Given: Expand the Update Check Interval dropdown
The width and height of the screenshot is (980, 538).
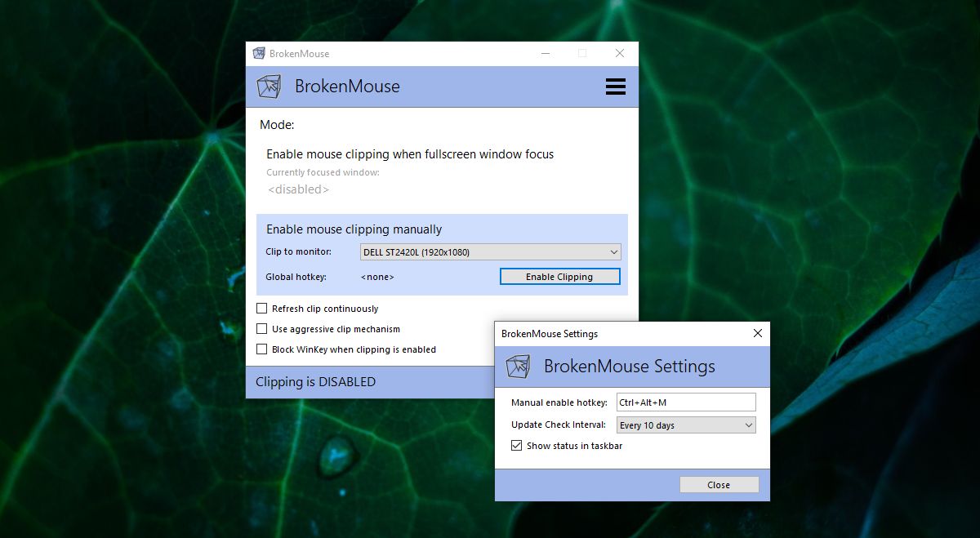Looking at the screenshot, I should pyautogui.click(x=686, y=425).
